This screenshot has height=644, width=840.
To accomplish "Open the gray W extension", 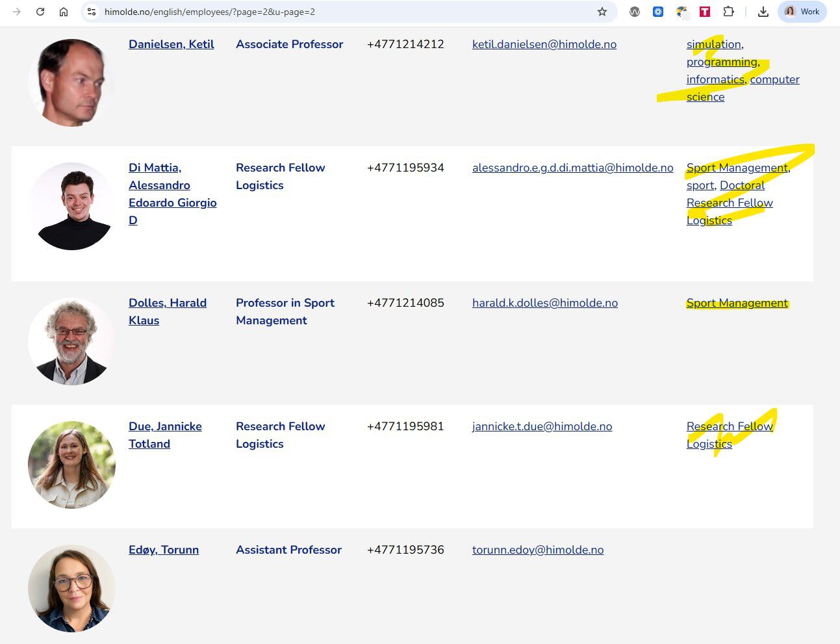I will point(635,12).
